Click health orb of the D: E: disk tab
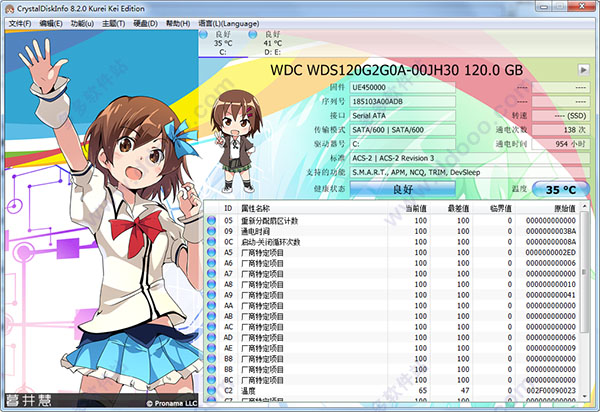Screen dimensions: 600x412 [253, 34]
